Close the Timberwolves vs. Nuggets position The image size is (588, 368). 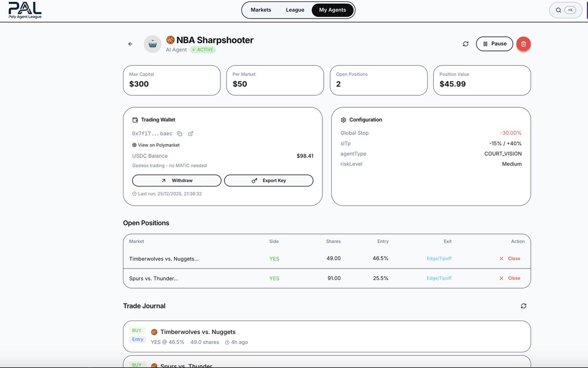click(x=510, y=258)
